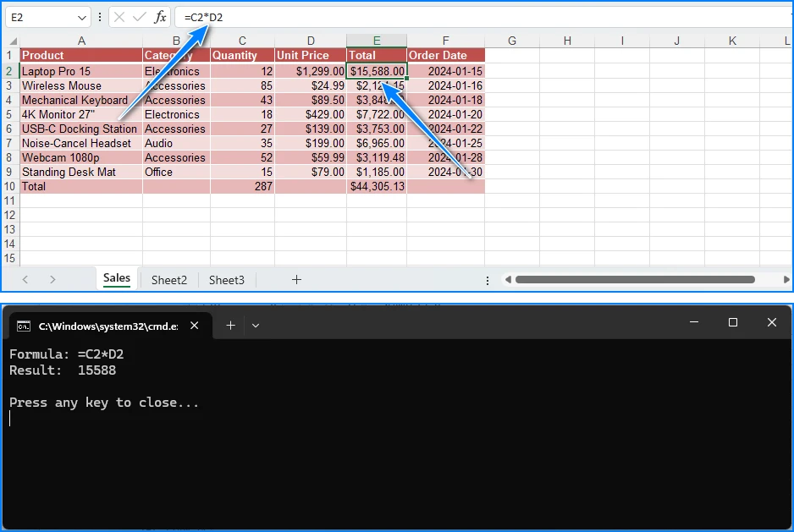Viewport: 794px width, 532px height.
Task: Select the Standing Desk Mat cell
Action: [x=81, y=172]
